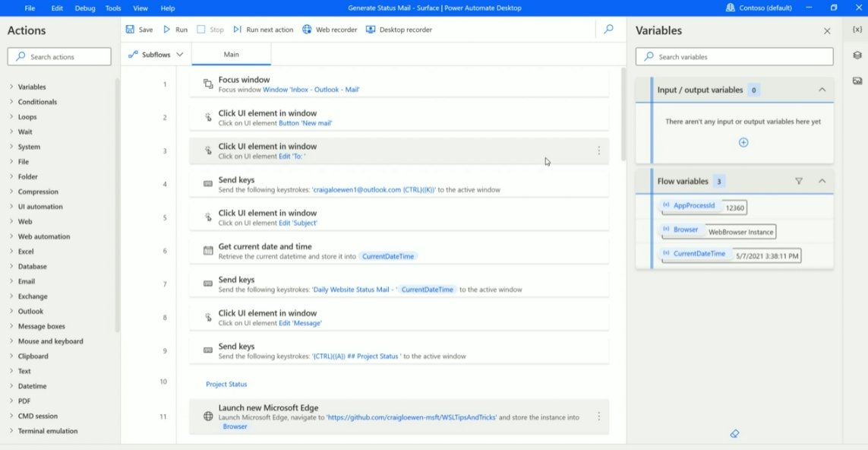The image size is (868, 450).
Task: Click the Button 'New mail' link
Action: click(x=305, y=123)
